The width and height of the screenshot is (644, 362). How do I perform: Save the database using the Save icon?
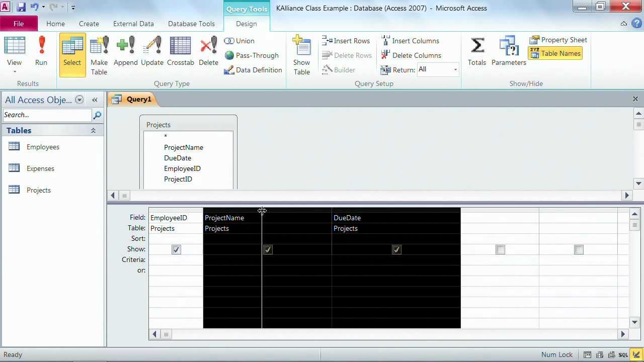21,8
